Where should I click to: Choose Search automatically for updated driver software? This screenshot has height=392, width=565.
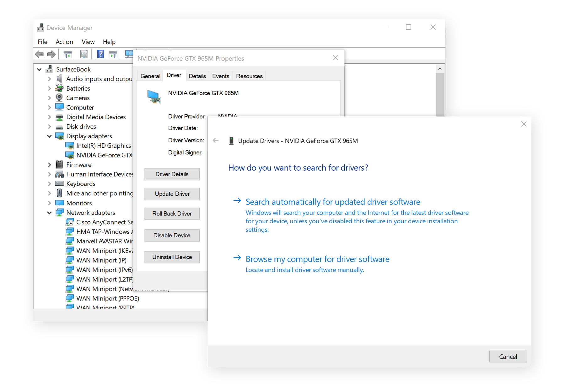click(333, 202)
